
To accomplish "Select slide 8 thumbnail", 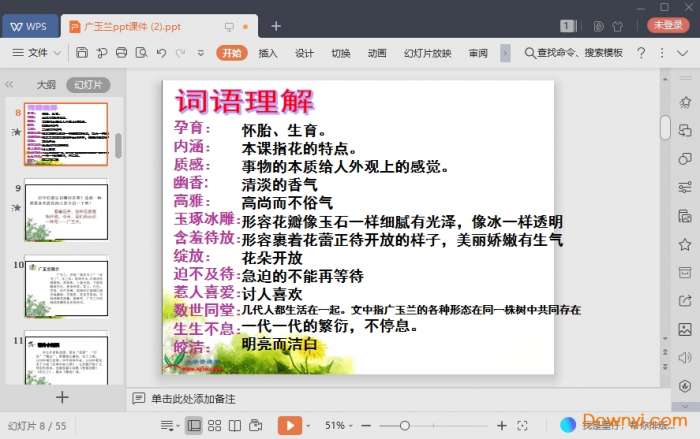I will (x=66, y=134).
